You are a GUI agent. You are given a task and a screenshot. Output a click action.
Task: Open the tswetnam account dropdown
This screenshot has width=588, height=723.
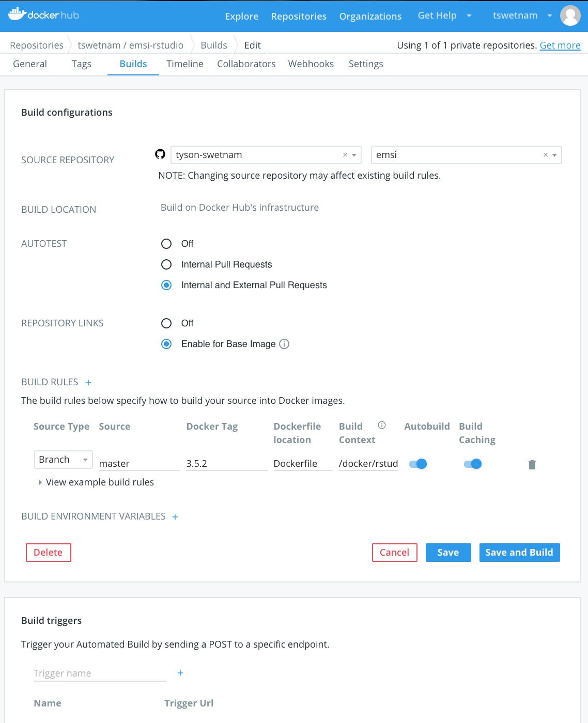point(522,15)
